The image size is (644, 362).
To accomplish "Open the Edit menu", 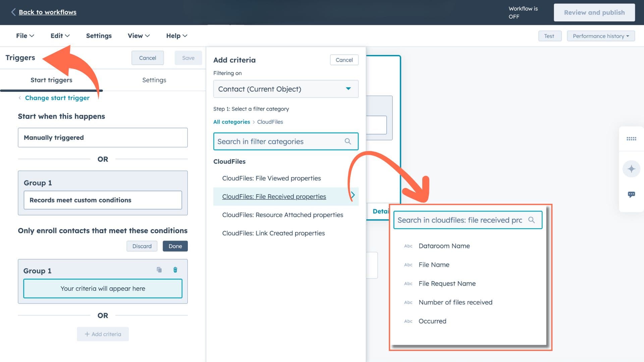I will pos(60,36).
